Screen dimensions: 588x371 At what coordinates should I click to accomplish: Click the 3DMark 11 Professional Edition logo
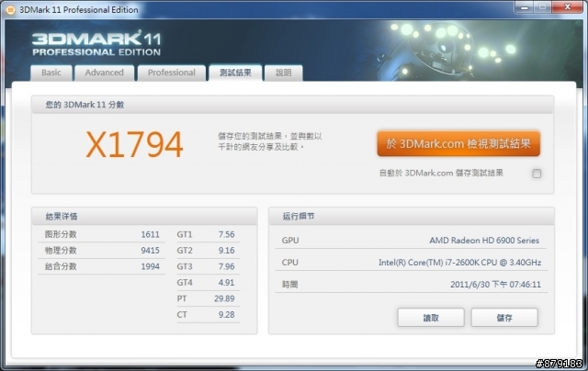click(96, 43)
